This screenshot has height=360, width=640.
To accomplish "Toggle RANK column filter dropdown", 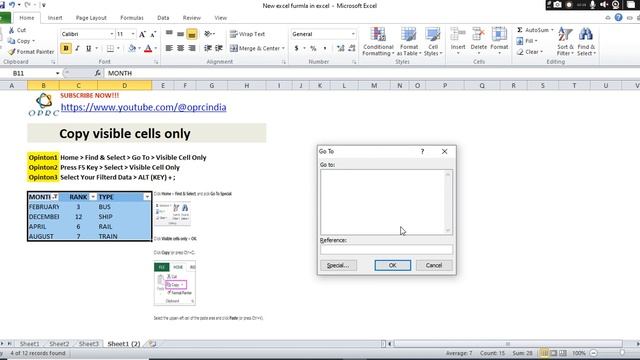I will point(93,197).
